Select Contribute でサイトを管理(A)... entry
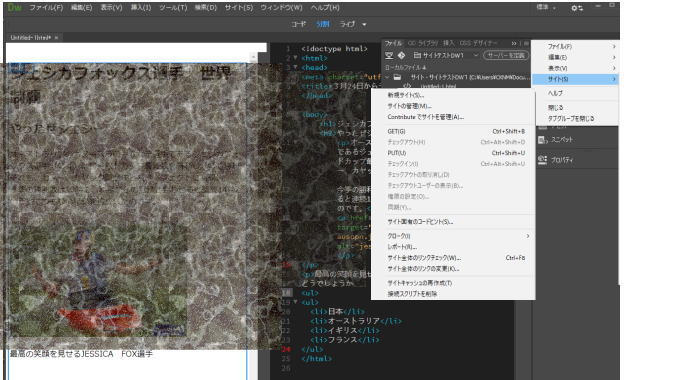 pos(453,117)
